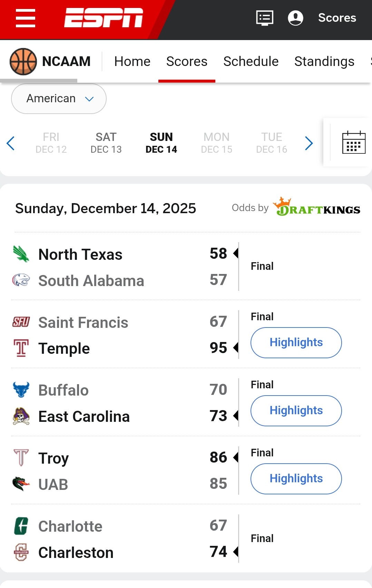
Task: Tap the NCAAM basketball icon
Action: (23, 61)
